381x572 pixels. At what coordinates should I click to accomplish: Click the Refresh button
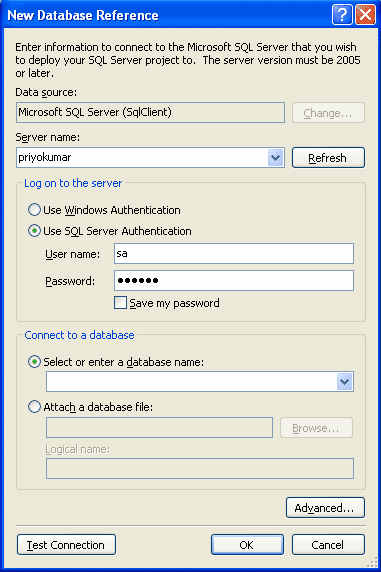[x=328, y=158]
